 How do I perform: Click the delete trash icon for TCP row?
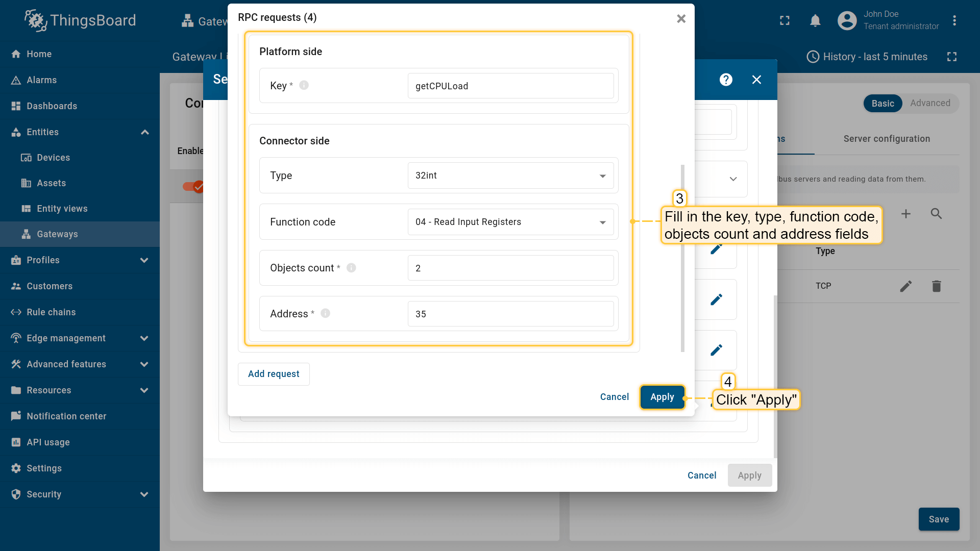(x=936, y=286)
